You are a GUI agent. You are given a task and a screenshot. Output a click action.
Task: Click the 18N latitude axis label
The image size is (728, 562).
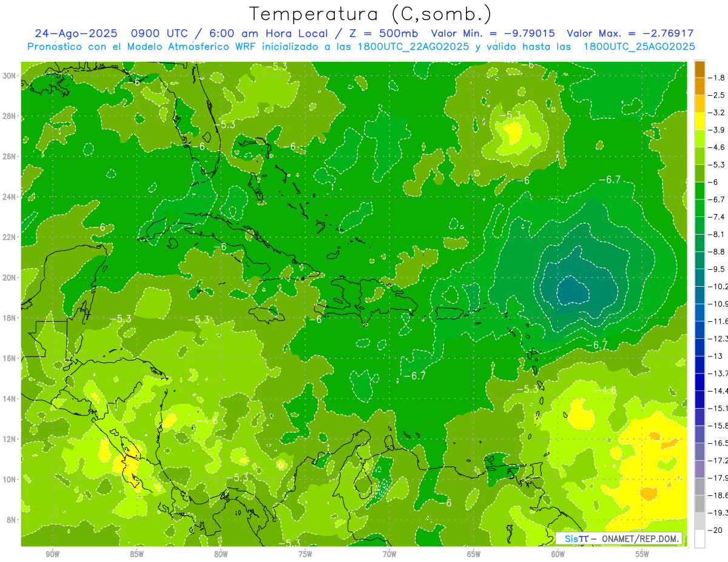click(x=10, y=318)
